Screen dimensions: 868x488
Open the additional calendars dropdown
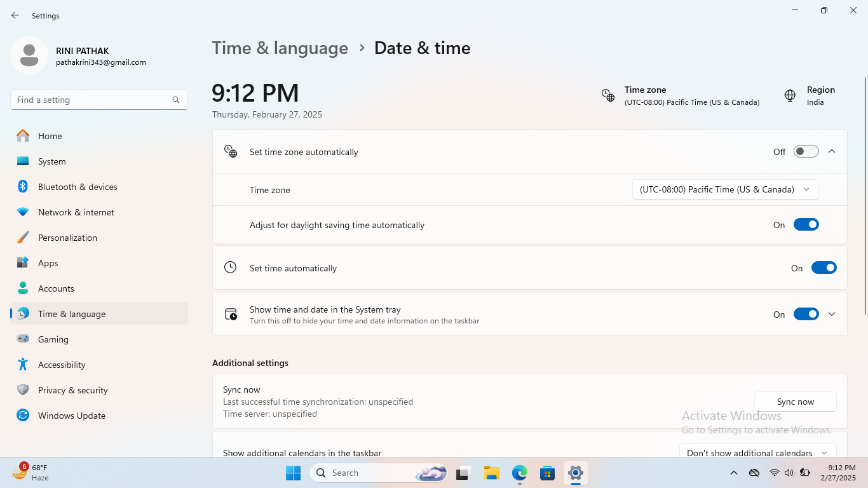tap(757, 452)
